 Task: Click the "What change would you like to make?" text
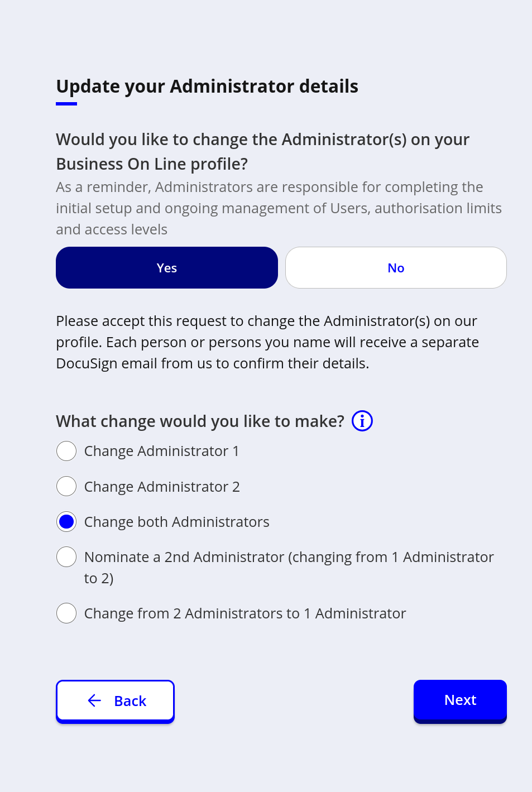tap(200, 421)
